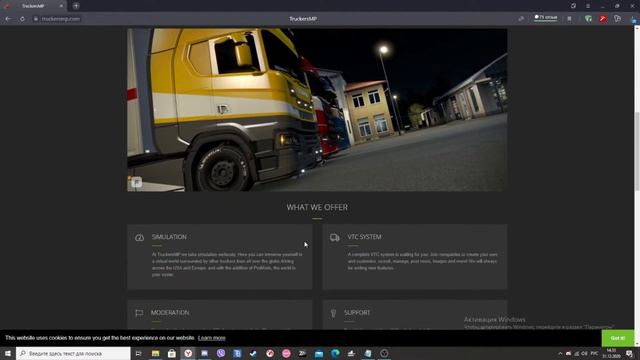Open the browser hamburger menu
This screenshot has height=360, width=640.
588,6
